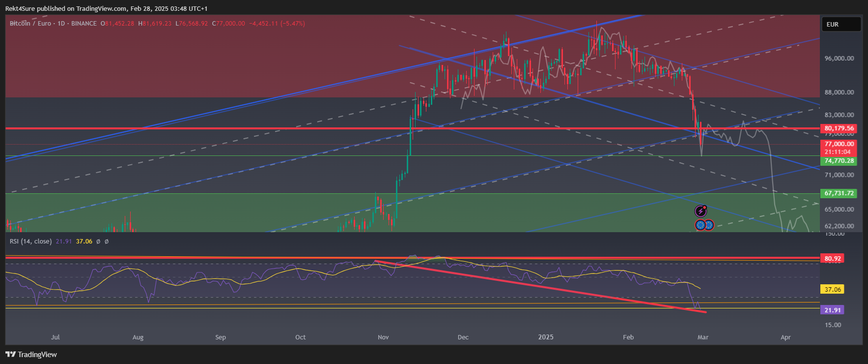Click the close value 77,000.00 in legend
Screen dimensions: 868x364
click(x=230, y=23)
